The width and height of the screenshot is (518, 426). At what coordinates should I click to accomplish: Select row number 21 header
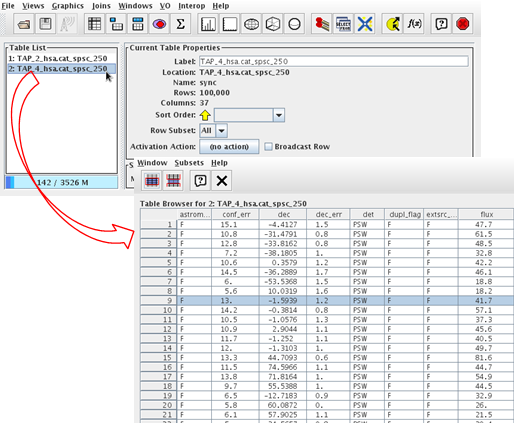click(158, 415)
